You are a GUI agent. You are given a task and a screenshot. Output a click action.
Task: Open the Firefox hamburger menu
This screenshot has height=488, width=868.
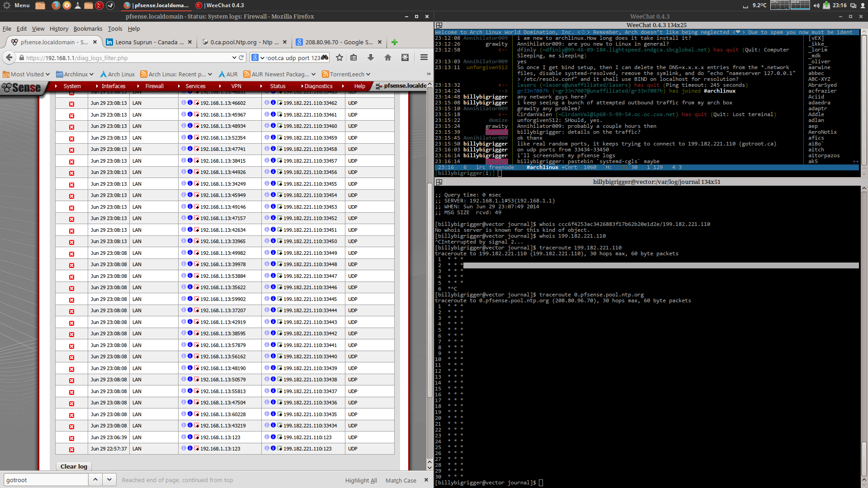pyautogui.click(x=424, y=57)
